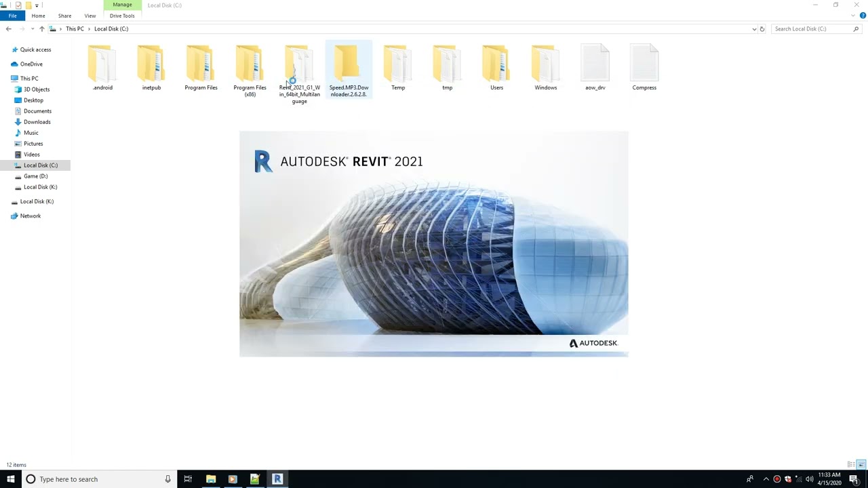This screenshot has height=488, width=868.
Task: Click Quick Access Toolbar new folder icon
Action: (x=28, y=5)
